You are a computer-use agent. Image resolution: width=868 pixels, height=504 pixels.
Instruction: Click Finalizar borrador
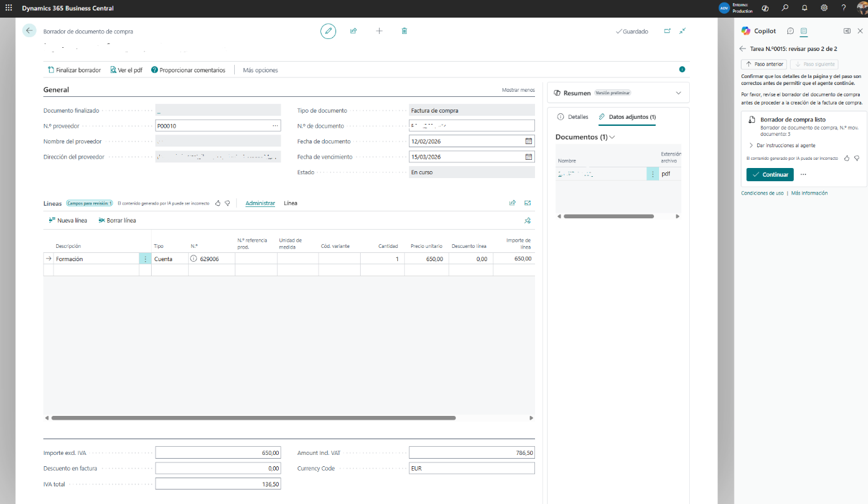point(74,70)
